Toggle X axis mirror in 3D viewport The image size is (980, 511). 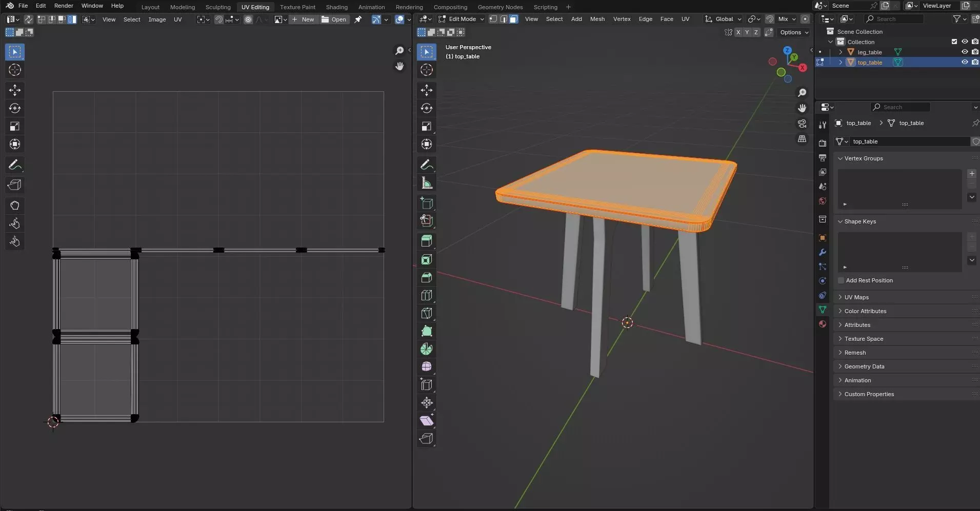[x=738, y=32]
